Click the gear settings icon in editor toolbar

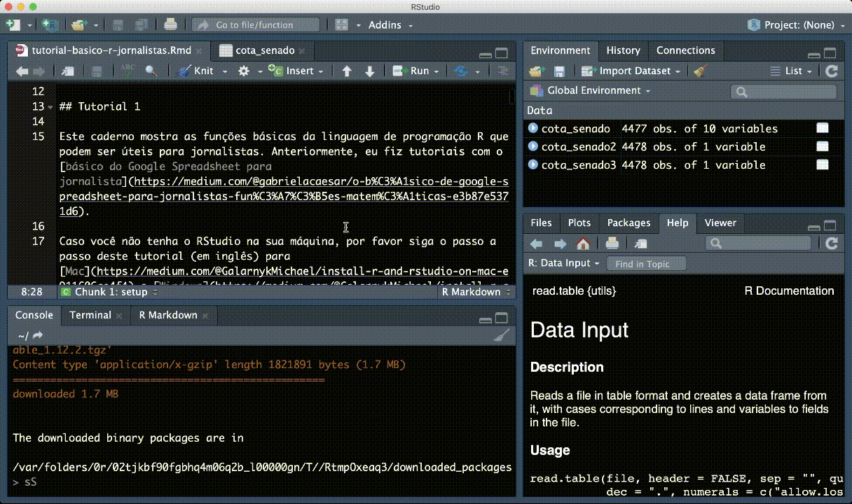click(243, 71)
